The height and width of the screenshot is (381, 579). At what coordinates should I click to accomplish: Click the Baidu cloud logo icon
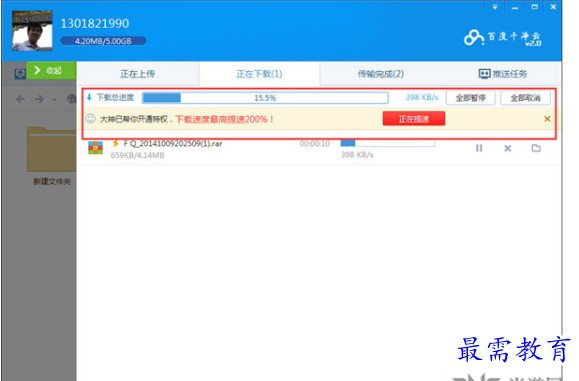point(474,37)
